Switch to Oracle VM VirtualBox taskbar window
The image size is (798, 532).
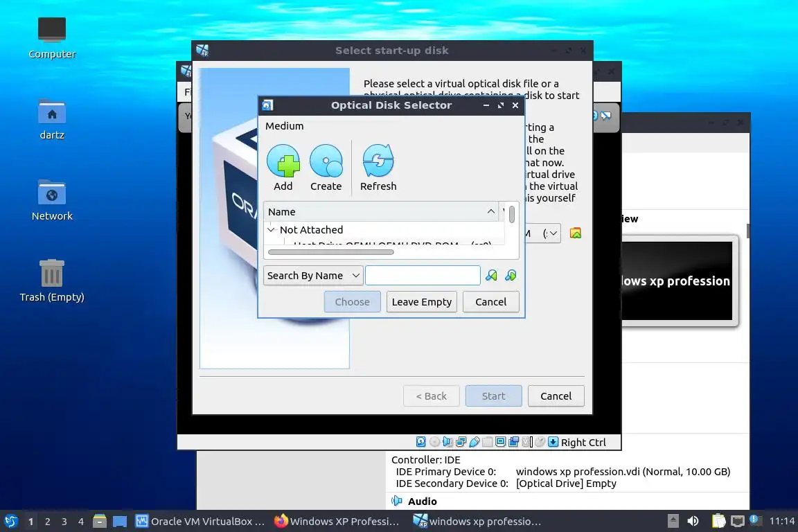pos(200,522)
